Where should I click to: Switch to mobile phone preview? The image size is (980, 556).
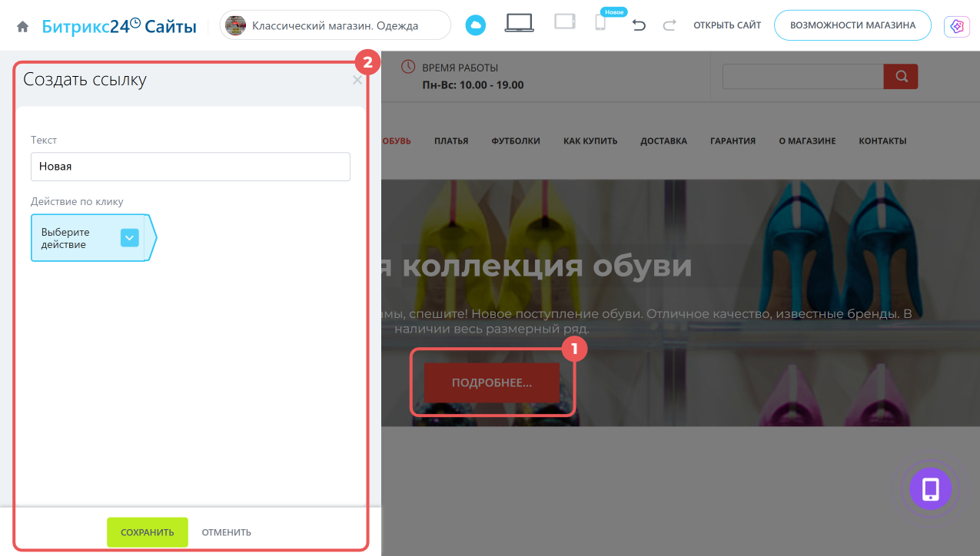click(600, 24)
